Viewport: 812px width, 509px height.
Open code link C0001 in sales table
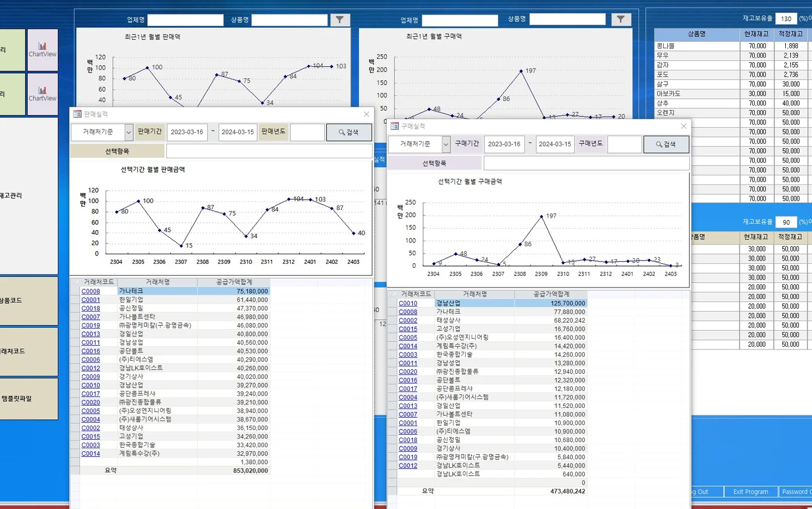[x=90, y=300]
